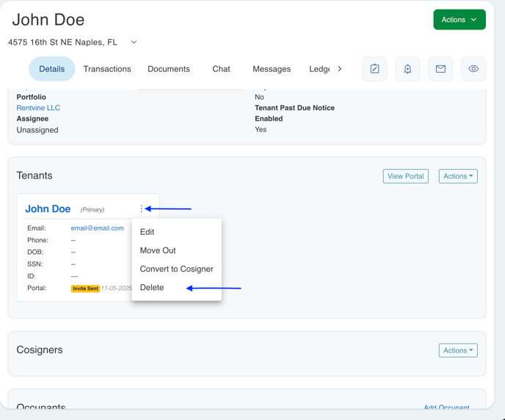Switch to the Transactions tab

[107, 69]
